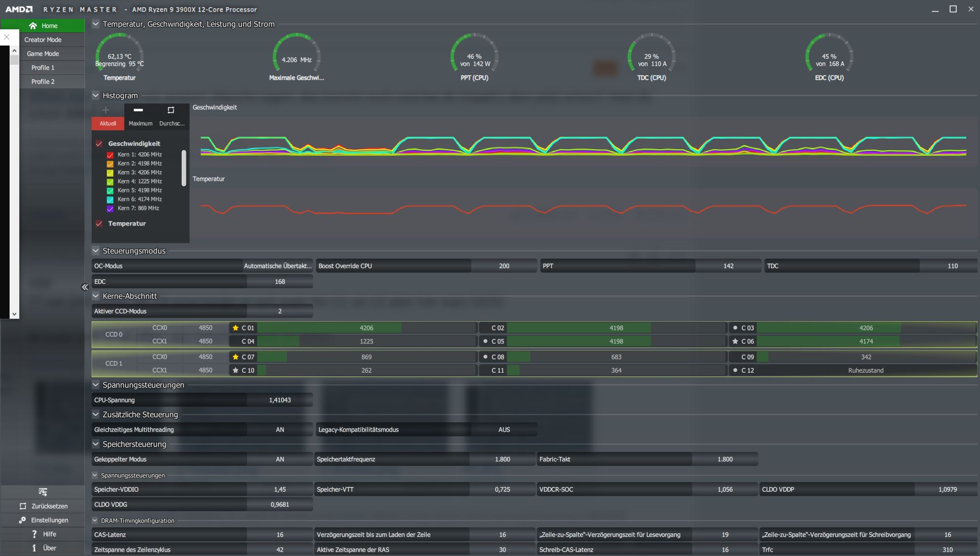Image resolution: width=980 pixels, height=556 pixels.
Task: Collapse the Steuerungsmodus section
Action: pos(96,250)
